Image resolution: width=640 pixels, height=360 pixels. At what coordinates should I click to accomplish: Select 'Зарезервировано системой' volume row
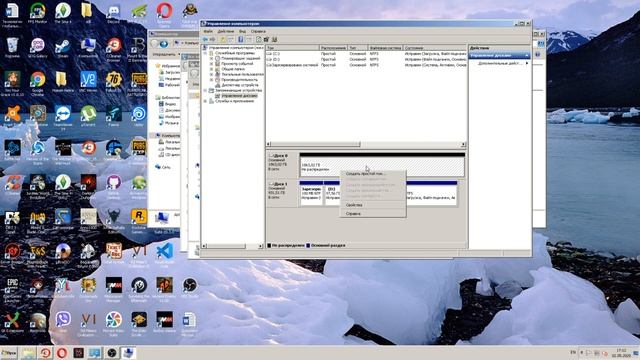pos(366,65)
